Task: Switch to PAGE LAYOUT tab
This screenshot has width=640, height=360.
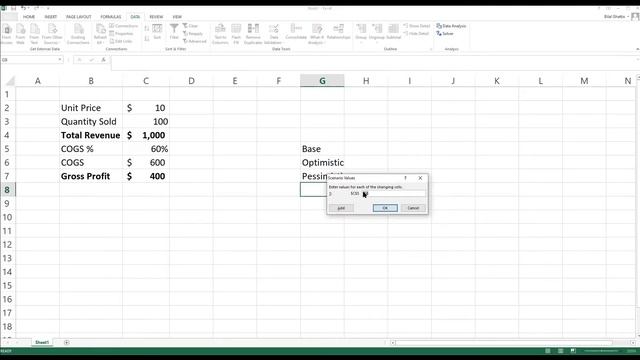Action: (78, 17)
